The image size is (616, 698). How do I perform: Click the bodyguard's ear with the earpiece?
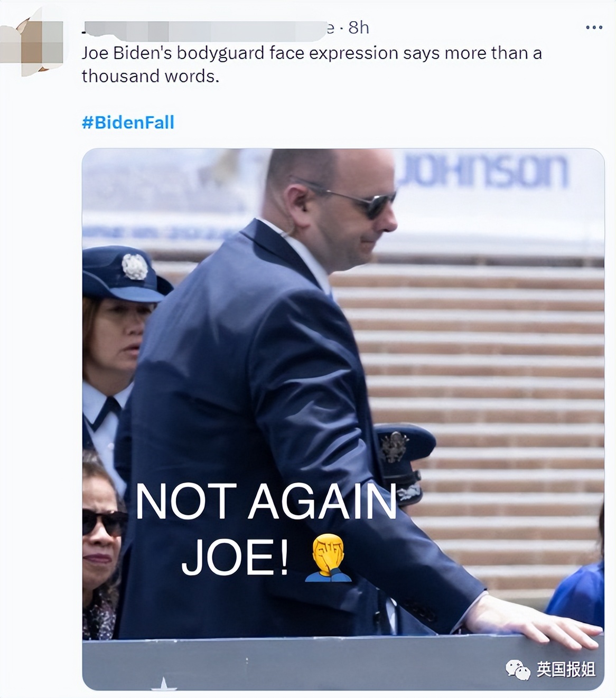click(x=298, y=206)
